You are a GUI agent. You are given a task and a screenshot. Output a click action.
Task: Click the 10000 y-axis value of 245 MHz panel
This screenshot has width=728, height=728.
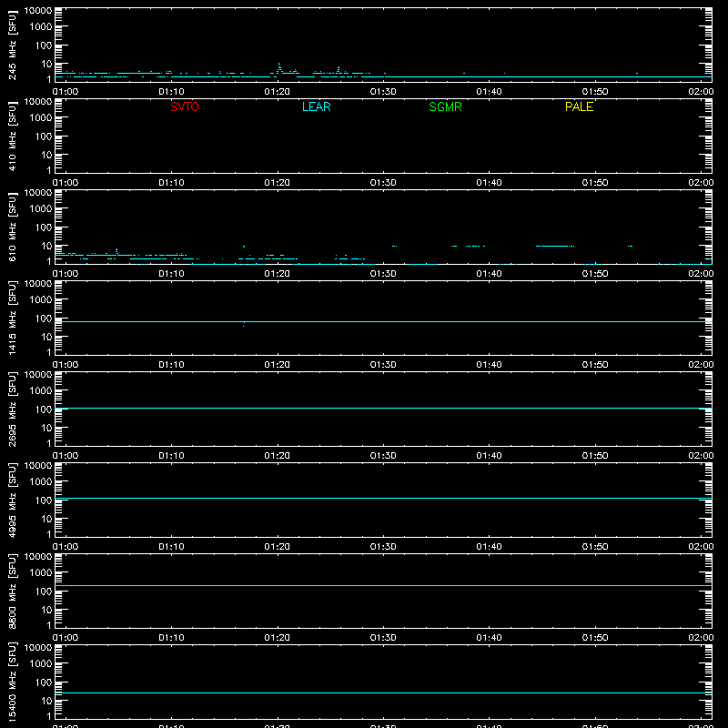(x=38, y=11)
